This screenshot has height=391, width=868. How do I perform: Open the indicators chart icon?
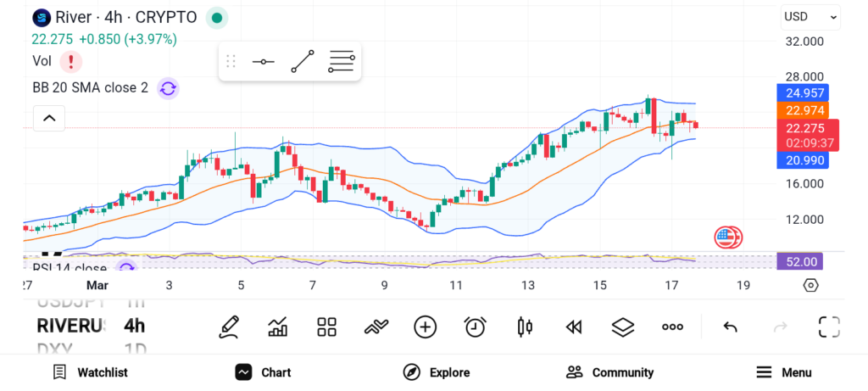point(277,327)
